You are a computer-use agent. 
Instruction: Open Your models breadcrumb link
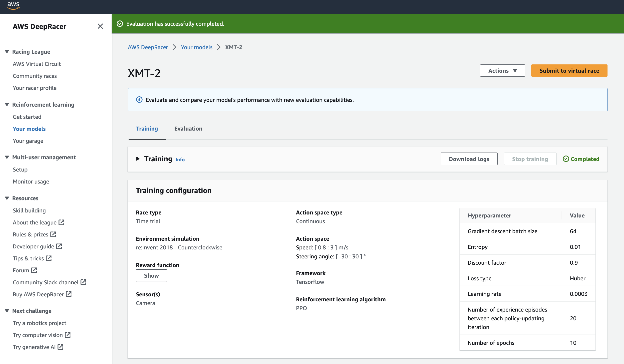[x=196, y=47]
